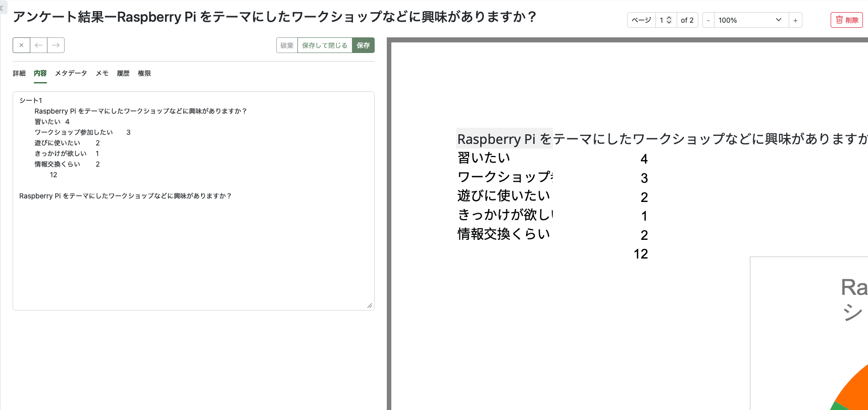The height and width of the screenshot is (410, 868).
Task: Save the document with 保存 button
Action: (x=364, y=45)
